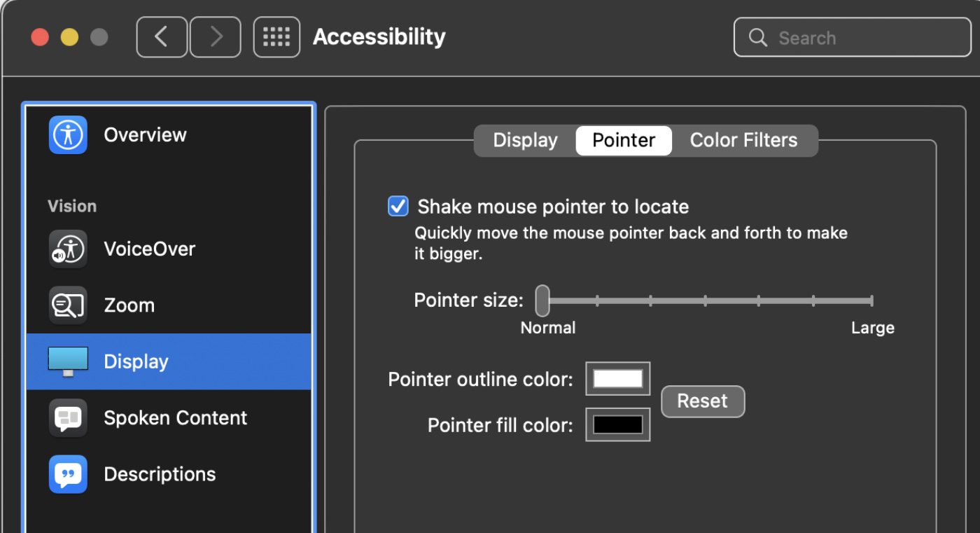Click the Pointer size slider handle

542,300
